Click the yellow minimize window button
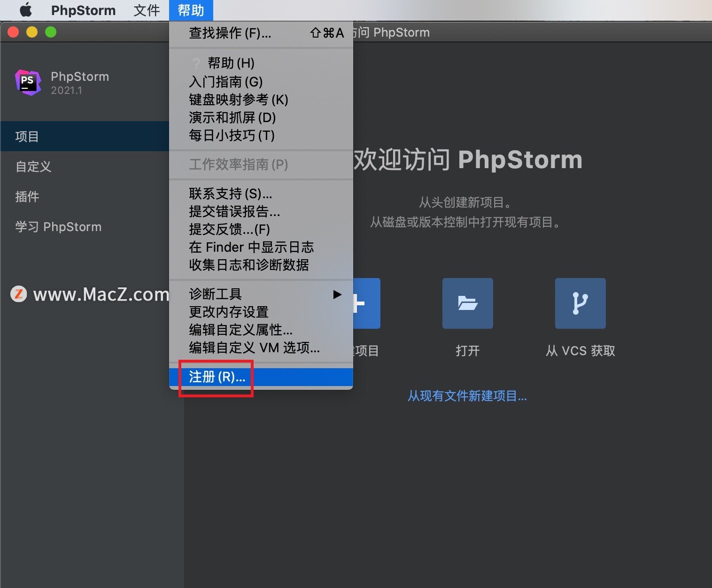This screenshot has height=588, width=712. [x=32, y=32]
